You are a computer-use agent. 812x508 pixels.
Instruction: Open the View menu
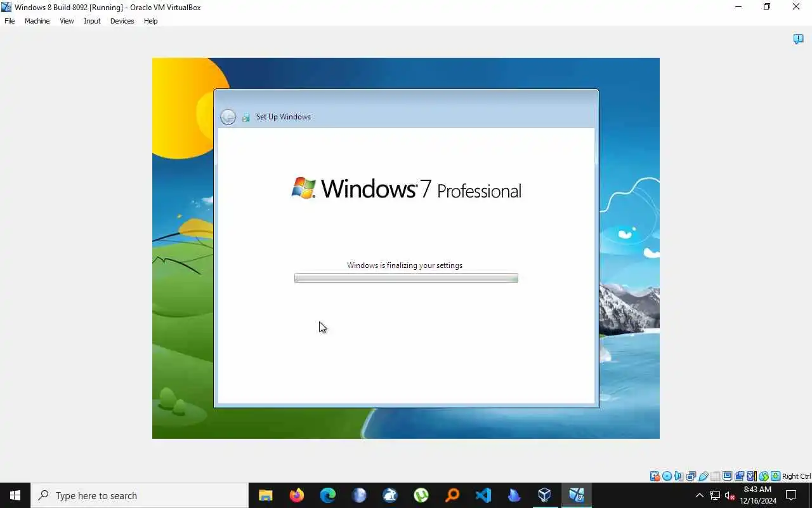67,21
